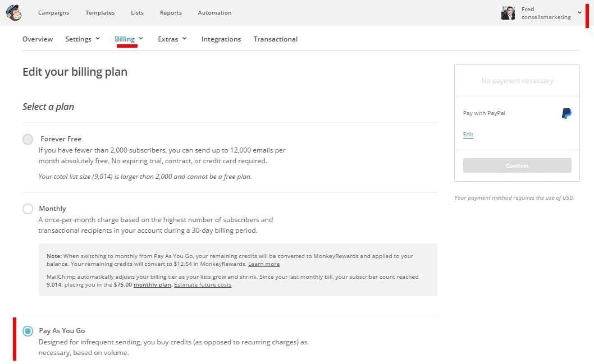Switch to the Transactional tab
This screenshot has width=594, height=364.
(x=276, y=39)
